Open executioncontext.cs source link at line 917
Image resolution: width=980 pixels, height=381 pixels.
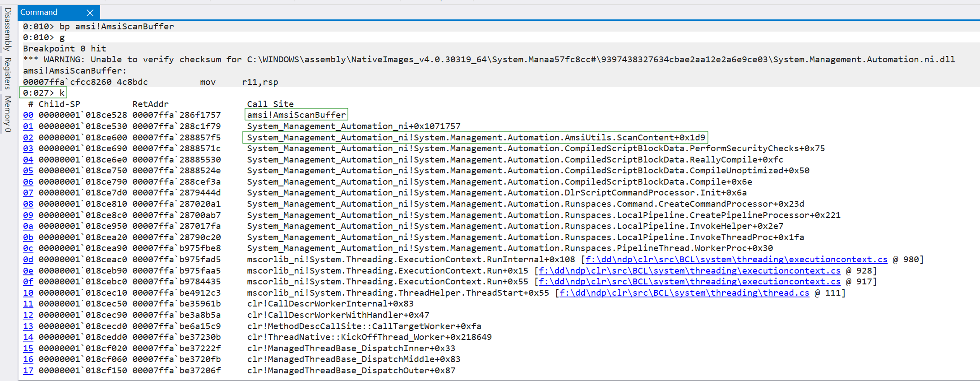689,282
